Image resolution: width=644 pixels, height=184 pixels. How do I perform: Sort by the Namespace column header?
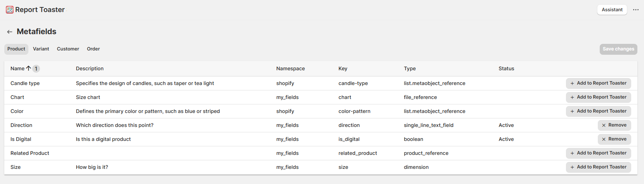[290, 69]
